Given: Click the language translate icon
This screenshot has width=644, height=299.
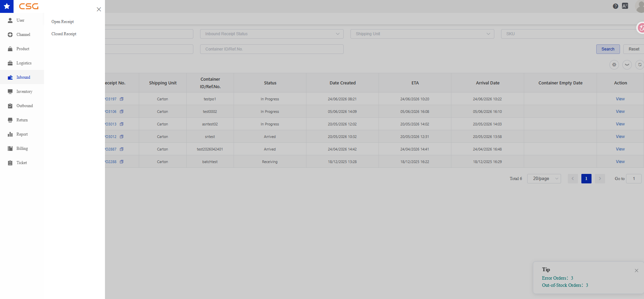Looking at the screenshot, I should pyautogui.click(x=625, y=6).
